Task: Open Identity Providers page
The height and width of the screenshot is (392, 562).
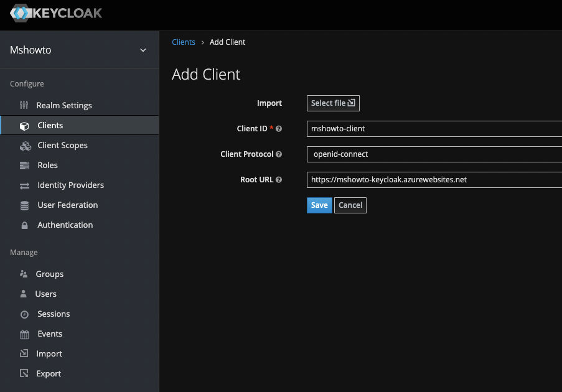Action: point(70,185)
